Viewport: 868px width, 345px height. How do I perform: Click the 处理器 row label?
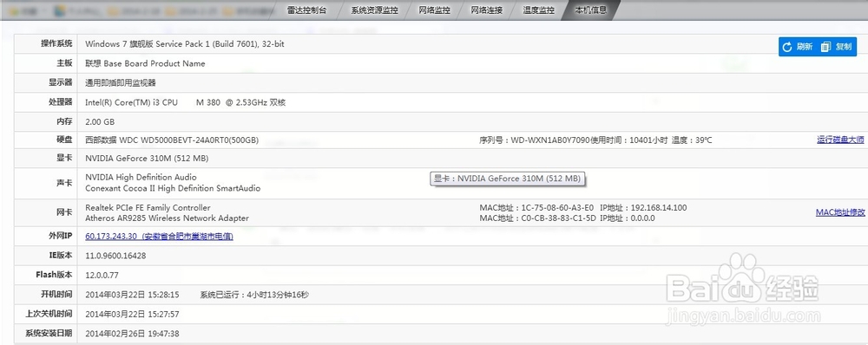(61, 102)
